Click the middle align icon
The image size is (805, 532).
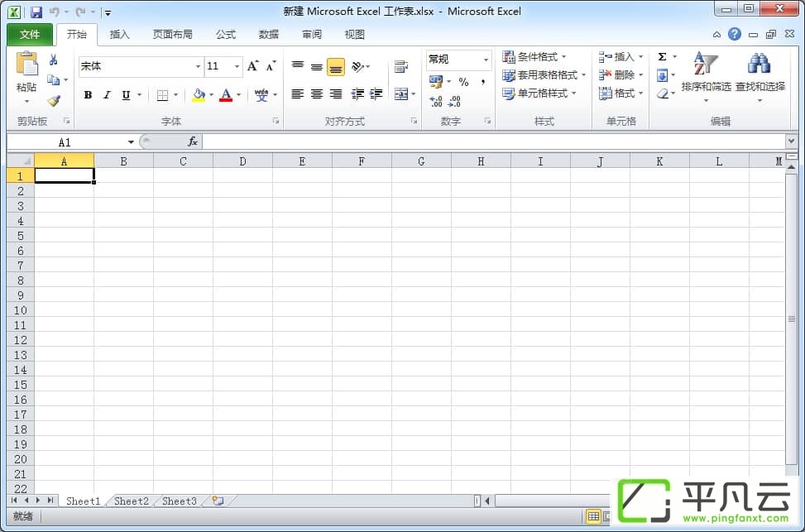tap(317, 66)
